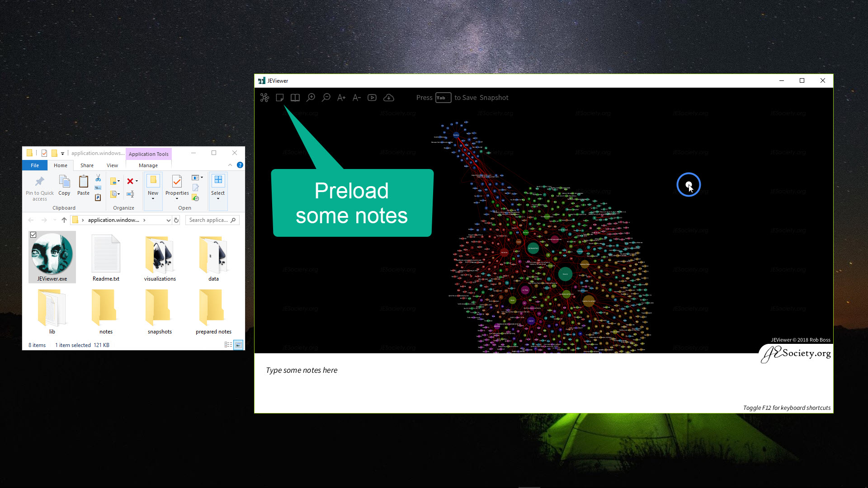Image resolution: width=868 pixels, height=488 pixels.
Task: Switch to the Home ribbon tab
Action: pos(61,165)
